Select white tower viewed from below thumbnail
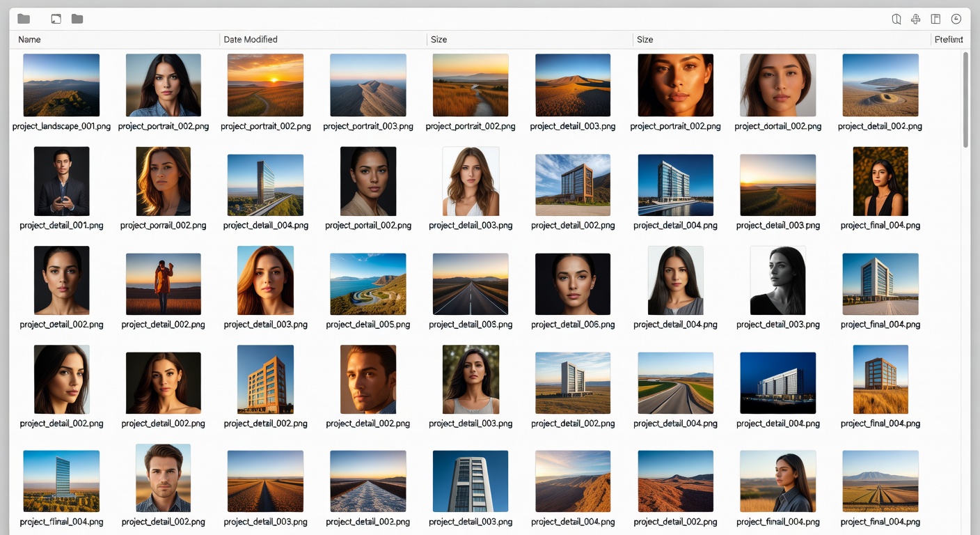Viewport: 980px width, 535px height. tap(471, 481)
